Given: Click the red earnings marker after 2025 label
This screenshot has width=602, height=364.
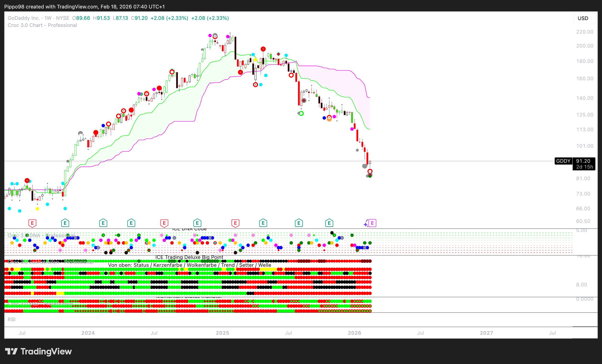Looking at the screenshot, I should coord(235,223).
